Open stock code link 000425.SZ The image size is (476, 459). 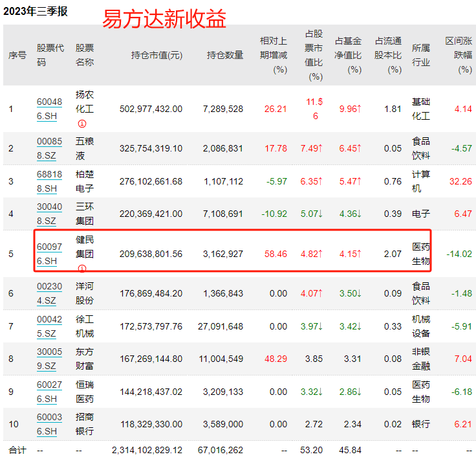point(49,326)
